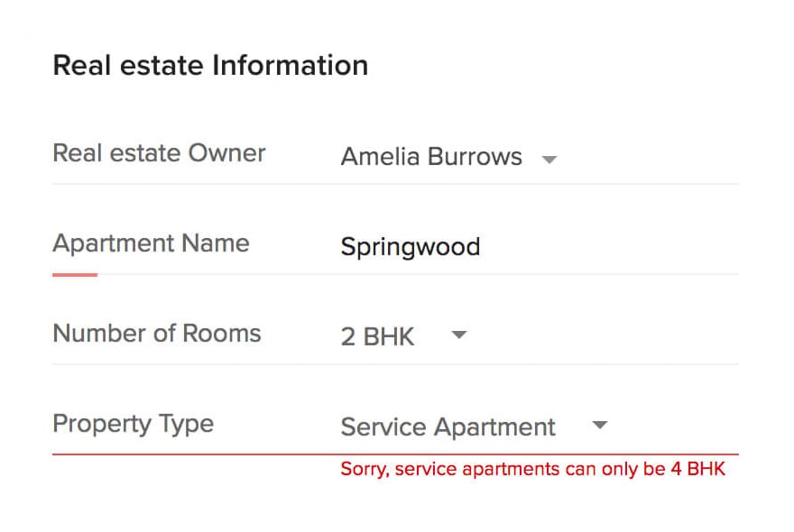Image resolution: width=794 pixels, height=532 pixels.
Task: Select the Amelia Burrows owner value
Action: [x=430, y=157]
